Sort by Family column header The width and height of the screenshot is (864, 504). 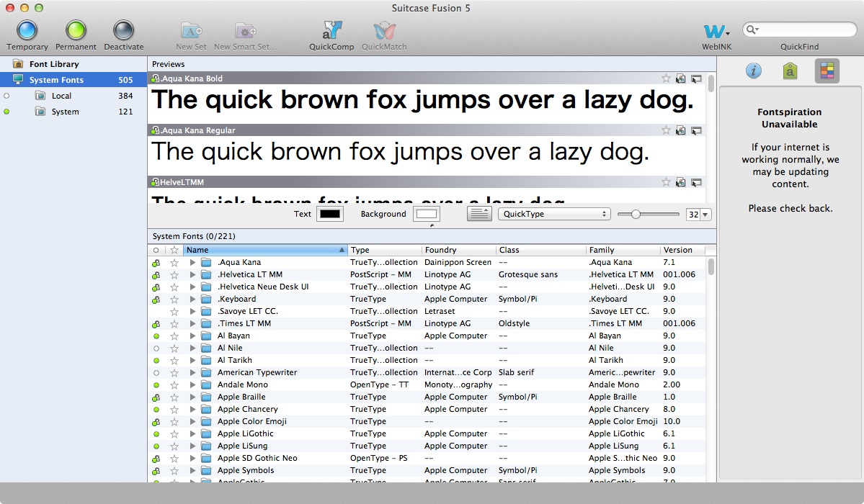pos(623,250)
